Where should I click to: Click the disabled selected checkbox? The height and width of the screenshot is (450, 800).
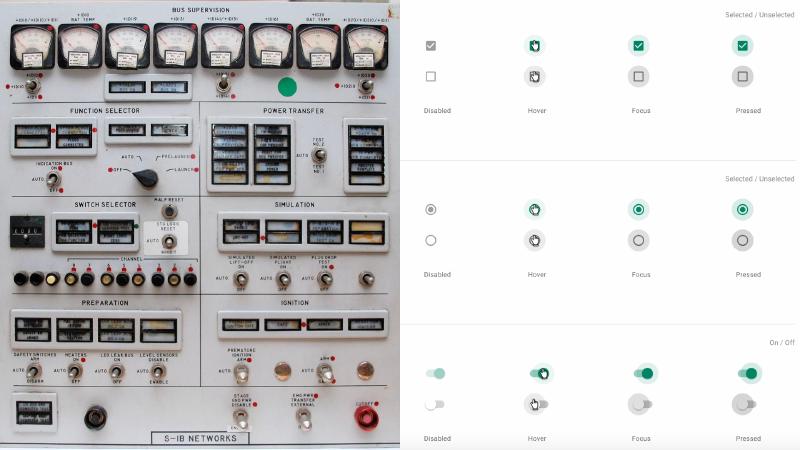tap(430, 46)
